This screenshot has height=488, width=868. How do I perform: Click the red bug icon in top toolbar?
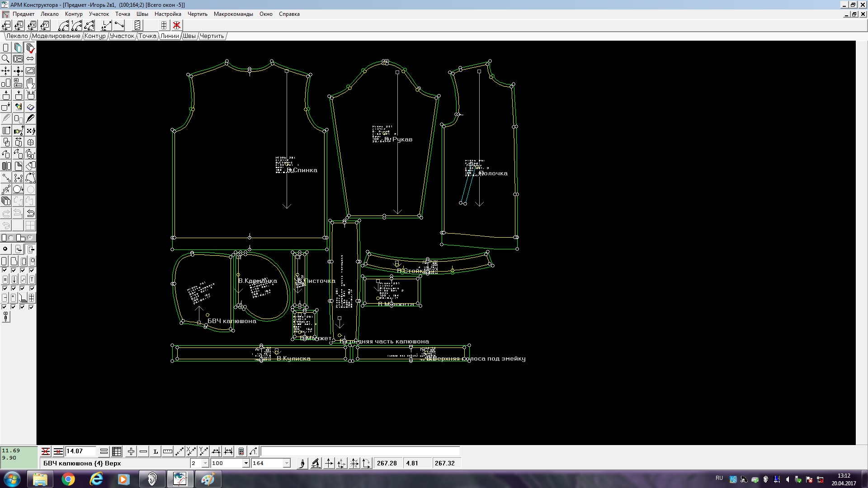pos(177,25)
